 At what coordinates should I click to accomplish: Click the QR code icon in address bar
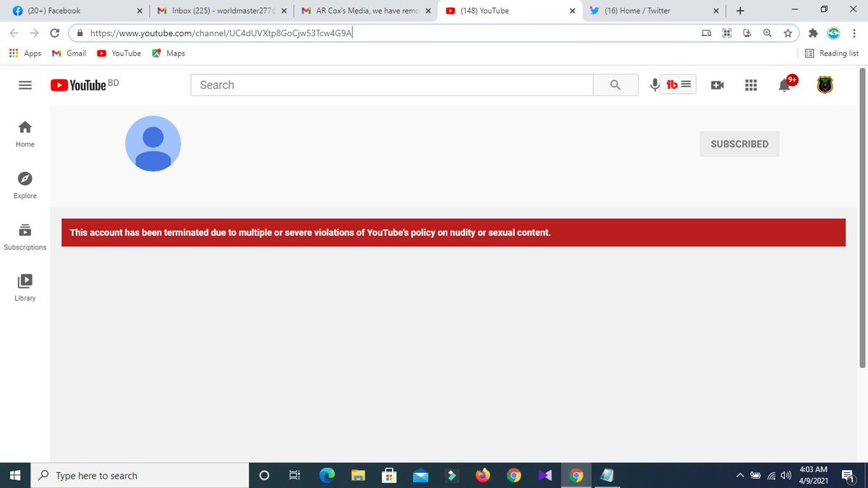point(727,33)
